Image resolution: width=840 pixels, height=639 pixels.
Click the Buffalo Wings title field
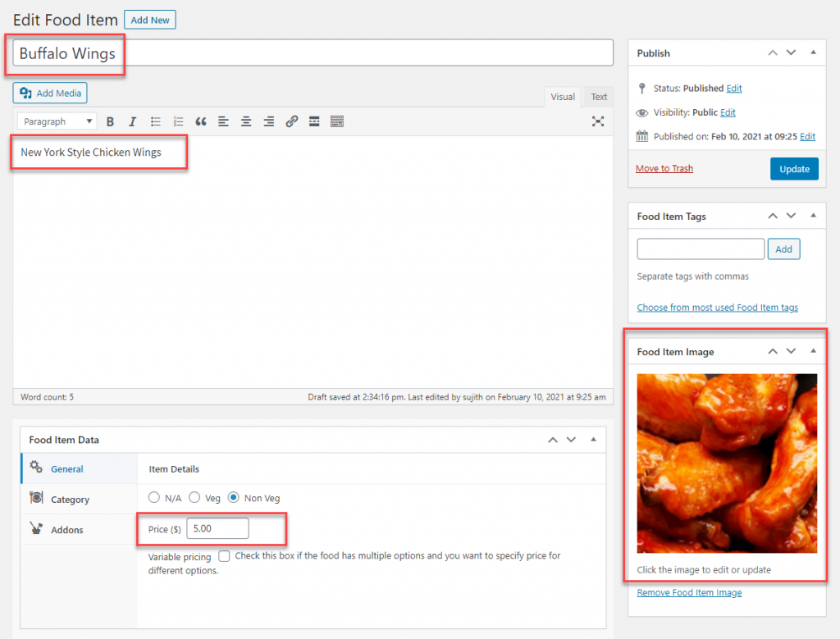tap(313, 53)
